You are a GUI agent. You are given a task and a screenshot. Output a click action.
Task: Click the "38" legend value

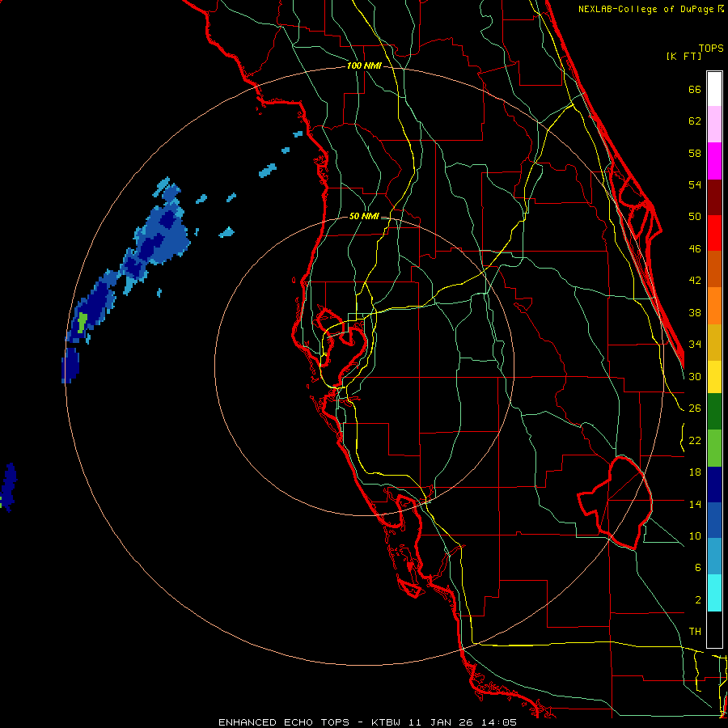(x=695, y=312)
